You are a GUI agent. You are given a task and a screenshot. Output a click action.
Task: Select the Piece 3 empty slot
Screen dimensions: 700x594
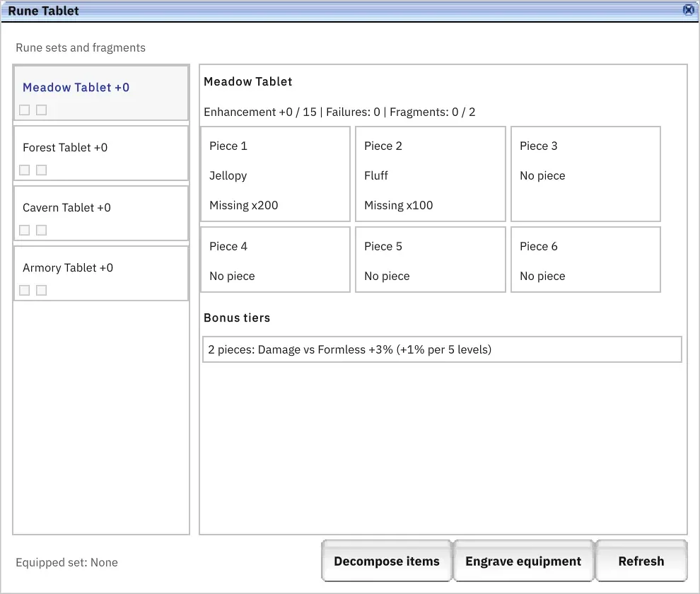click(585, 174)
